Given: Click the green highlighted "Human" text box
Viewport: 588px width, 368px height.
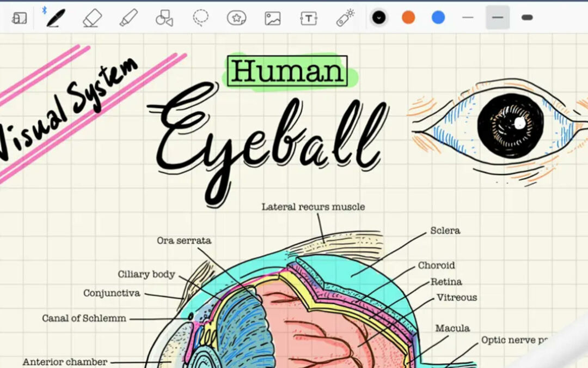Looking at the screenshot, I should coord(287,71).
